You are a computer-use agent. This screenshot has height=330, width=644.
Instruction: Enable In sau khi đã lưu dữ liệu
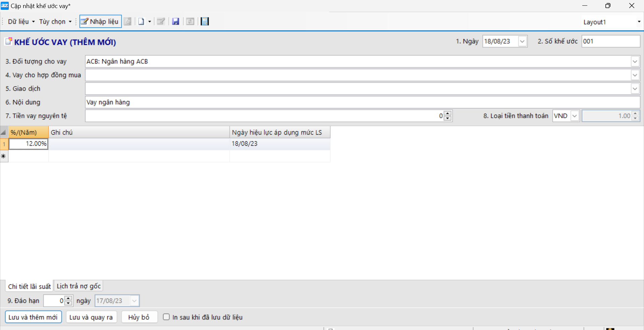[x=166, y=317]
